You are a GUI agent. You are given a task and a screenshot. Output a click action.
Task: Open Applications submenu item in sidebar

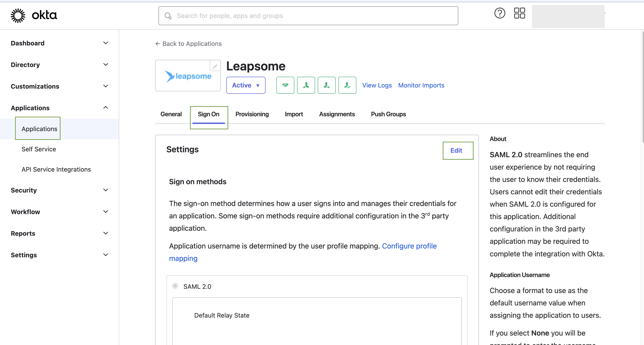coord(39,129)
